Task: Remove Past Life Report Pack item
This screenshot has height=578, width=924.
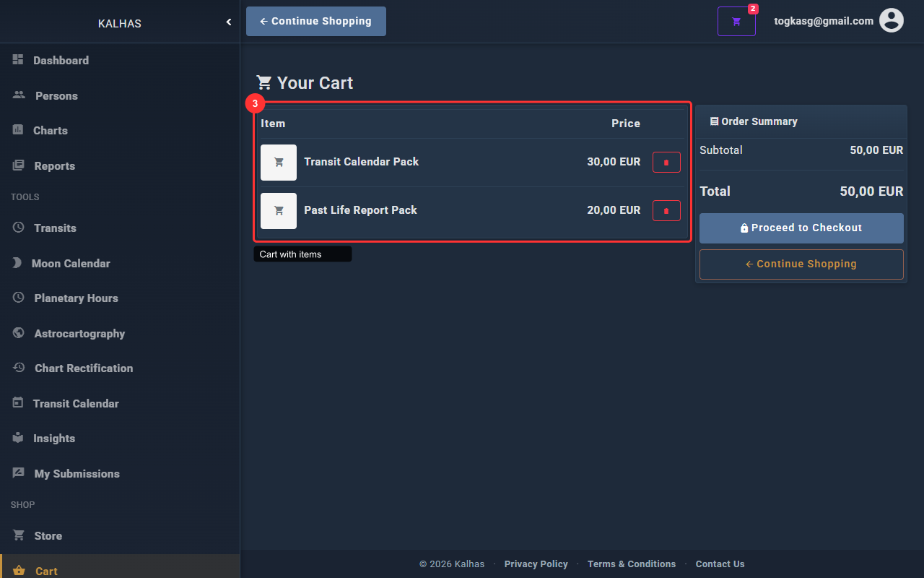Action: pyautogui.click(x=666, y=211)
